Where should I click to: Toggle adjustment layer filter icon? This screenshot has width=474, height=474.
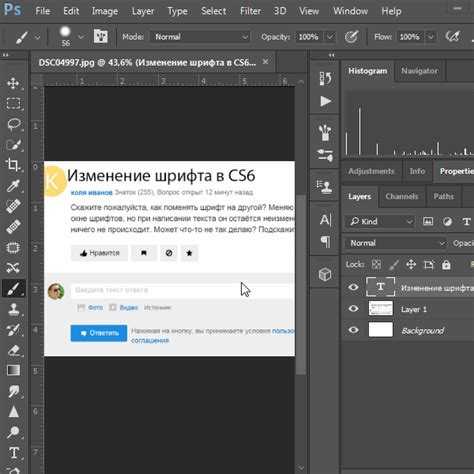pos(447,221)
